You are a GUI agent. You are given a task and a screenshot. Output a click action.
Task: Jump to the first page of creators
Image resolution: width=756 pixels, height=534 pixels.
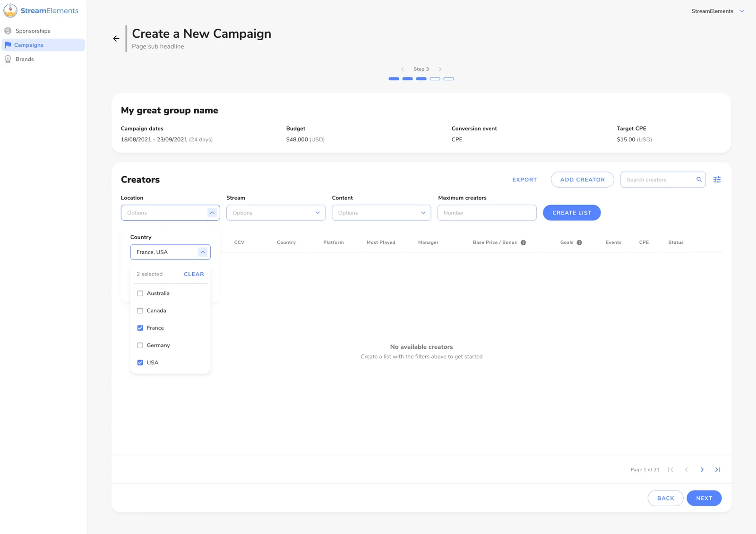670,470
